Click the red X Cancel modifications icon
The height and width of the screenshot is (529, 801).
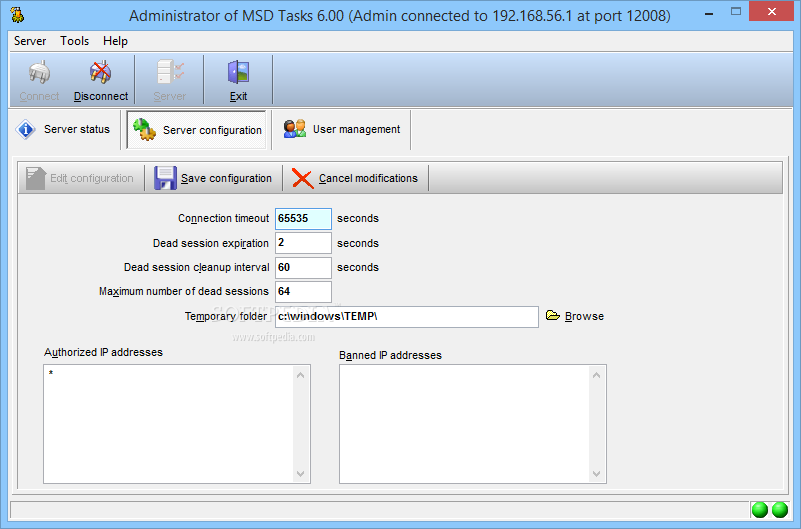coord(302,179)
